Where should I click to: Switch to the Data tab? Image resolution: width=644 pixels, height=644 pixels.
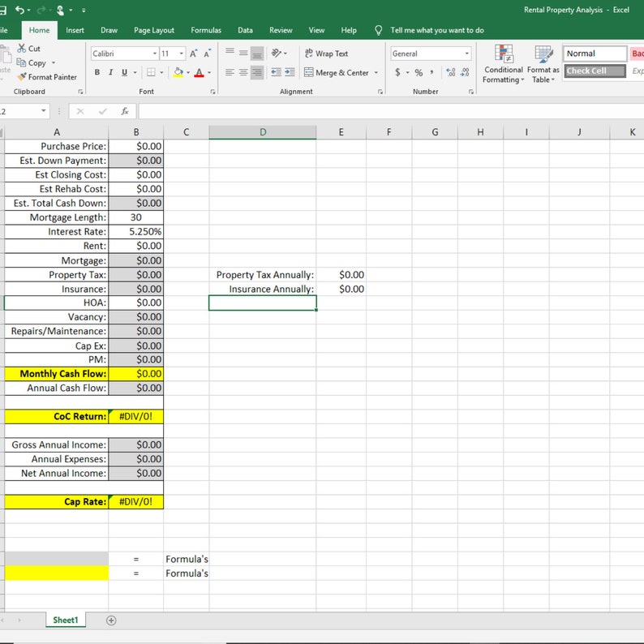click(245, 30)
